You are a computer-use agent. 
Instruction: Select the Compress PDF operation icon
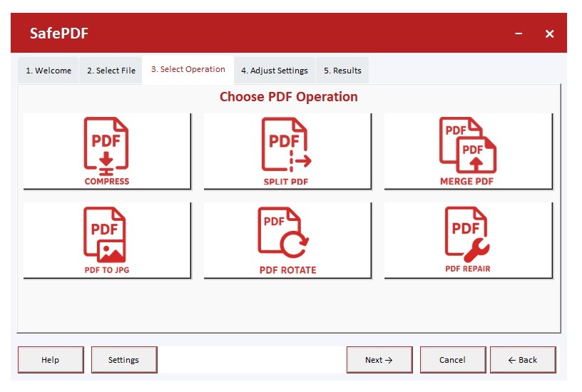pos(107,151)
